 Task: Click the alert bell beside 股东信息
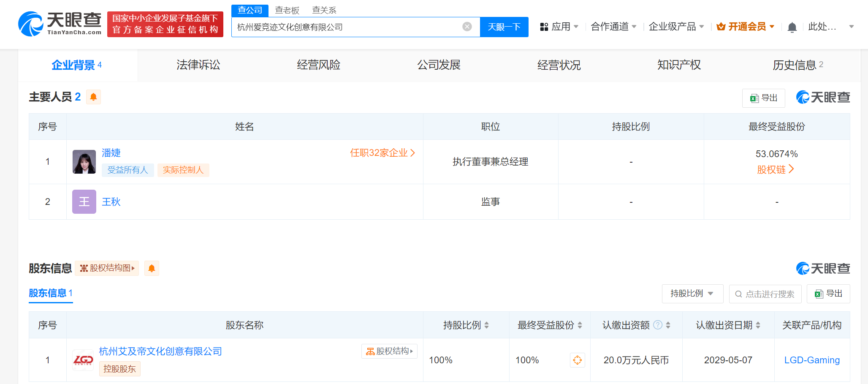152,268
